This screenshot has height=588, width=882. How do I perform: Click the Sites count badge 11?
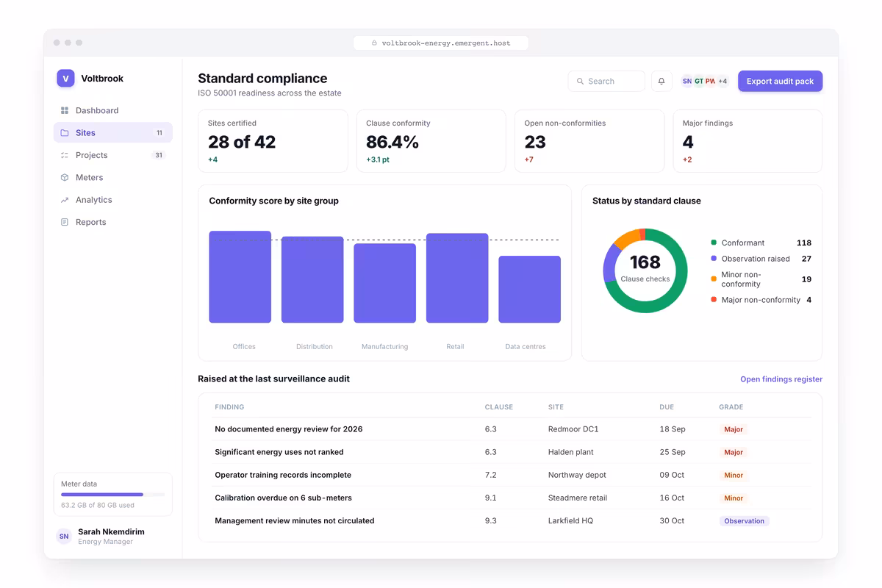click(x=159, y=133)
